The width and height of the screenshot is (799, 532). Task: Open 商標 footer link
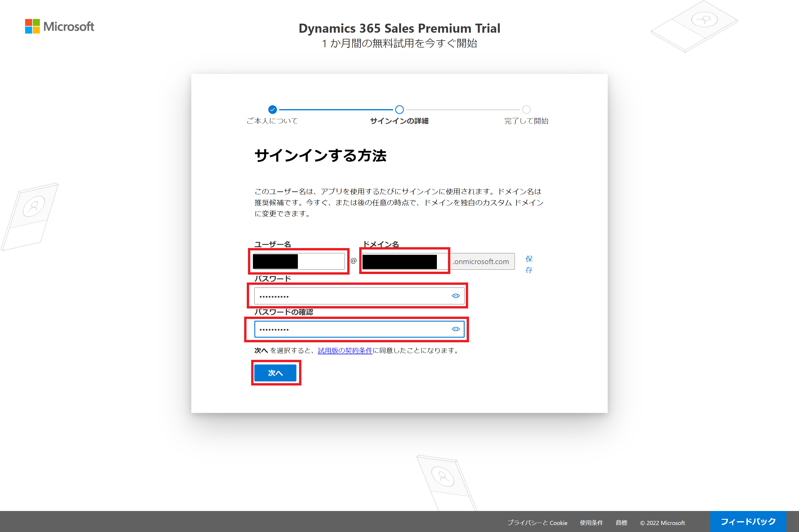[x=621, y=523]
